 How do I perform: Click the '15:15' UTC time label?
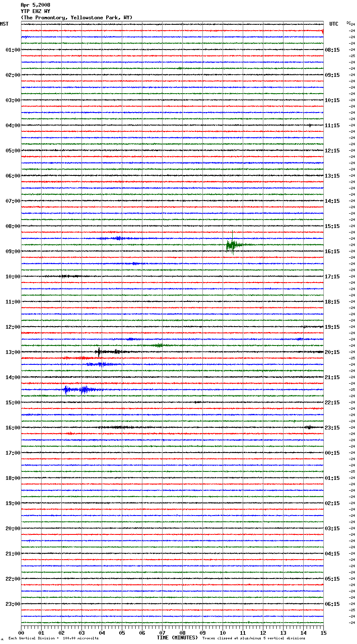[332, 226]
